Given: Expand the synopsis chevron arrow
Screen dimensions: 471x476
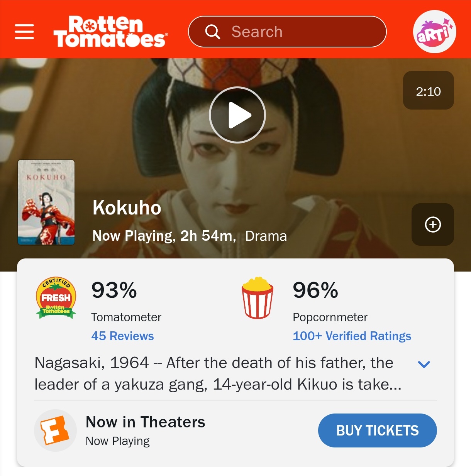Looking at the screenshot, I should click(x=424, y=364).
